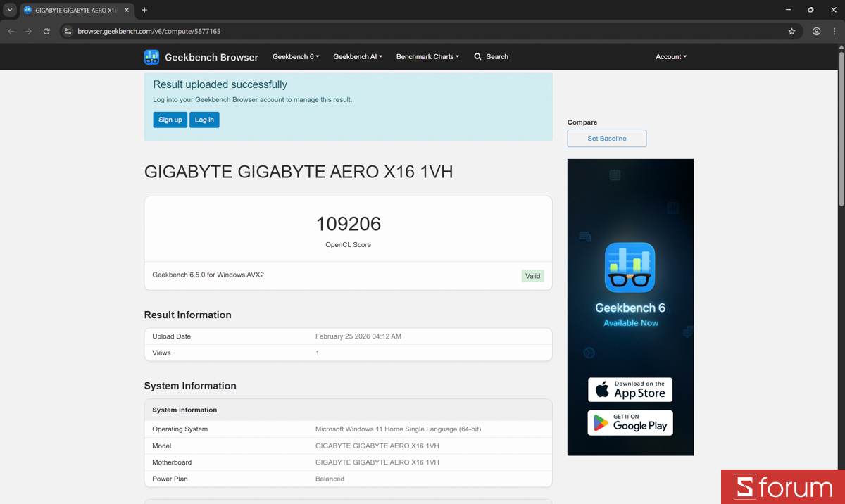This screenshot has width=845, height=504.
Task: Open the Geekbench AI dropdown menu
Action: tap(357, 56)
